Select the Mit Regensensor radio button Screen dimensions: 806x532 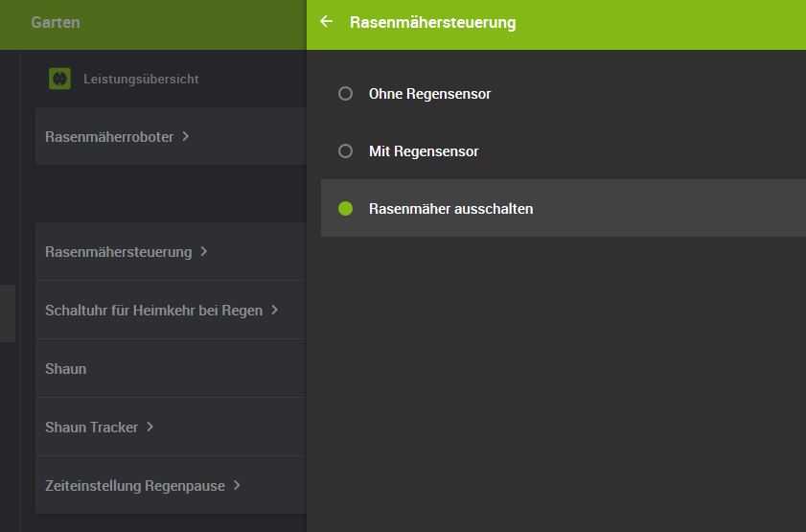[346, 151]
